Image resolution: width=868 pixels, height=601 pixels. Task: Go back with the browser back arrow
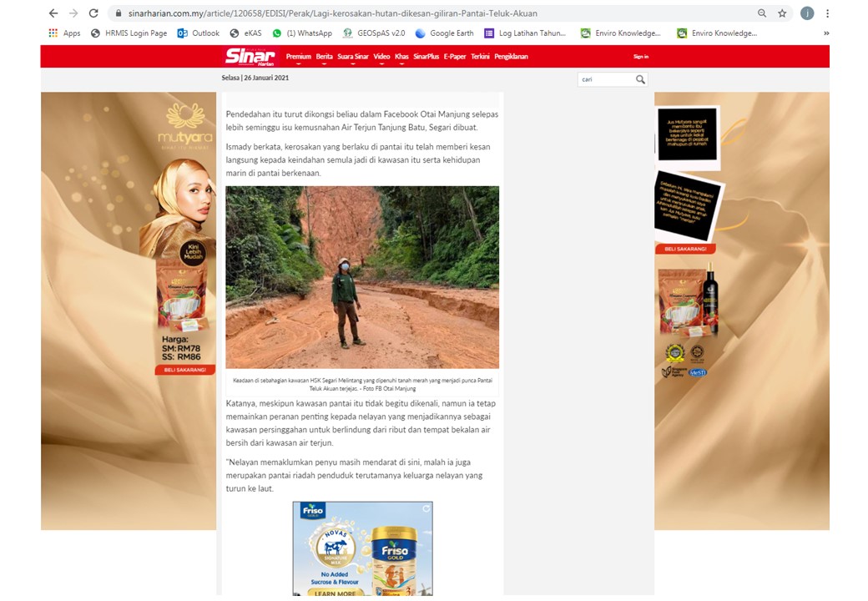(x=53, y=13)
